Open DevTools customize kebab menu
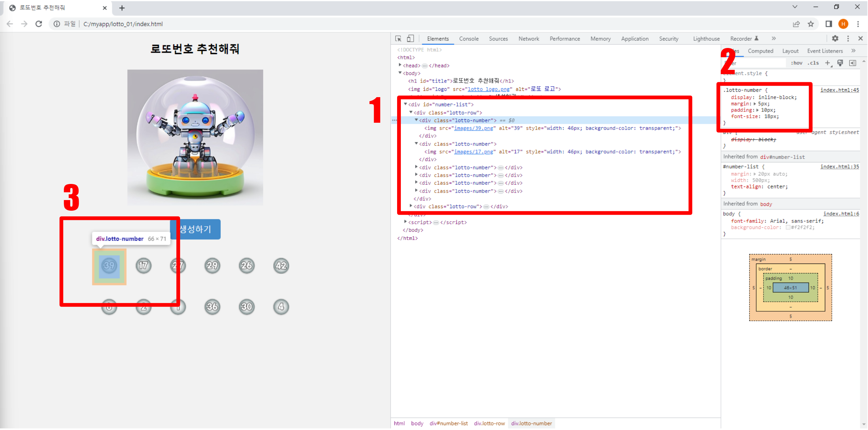 pyautogui.click(x=848, y=39)
